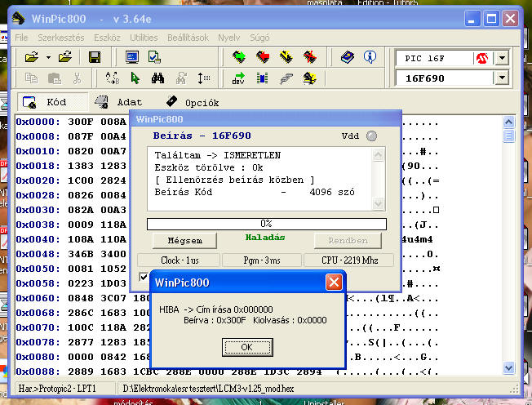This screenshot has width=532, height=405.
Task: Click the paste clipboard icon
Action: point(55,78)
